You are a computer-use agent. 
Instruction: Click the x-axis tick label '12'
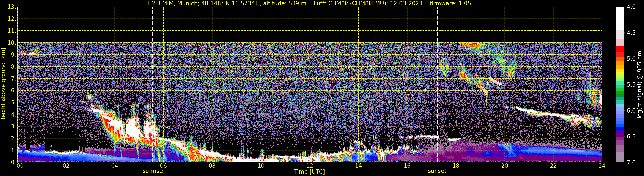[x=310, y=166]
